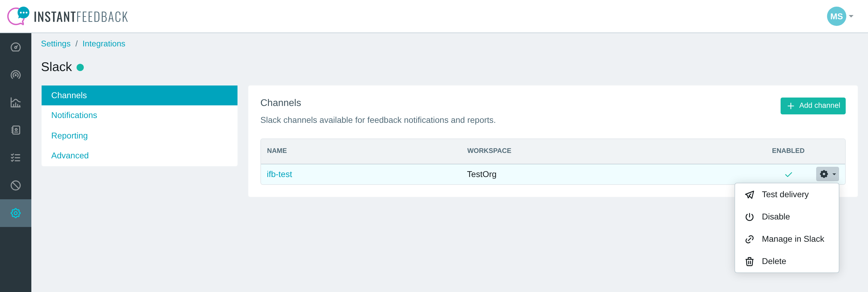
Task: Click the plus icon on Add channel
Action: pyautogui.click(x=790, y=106)
